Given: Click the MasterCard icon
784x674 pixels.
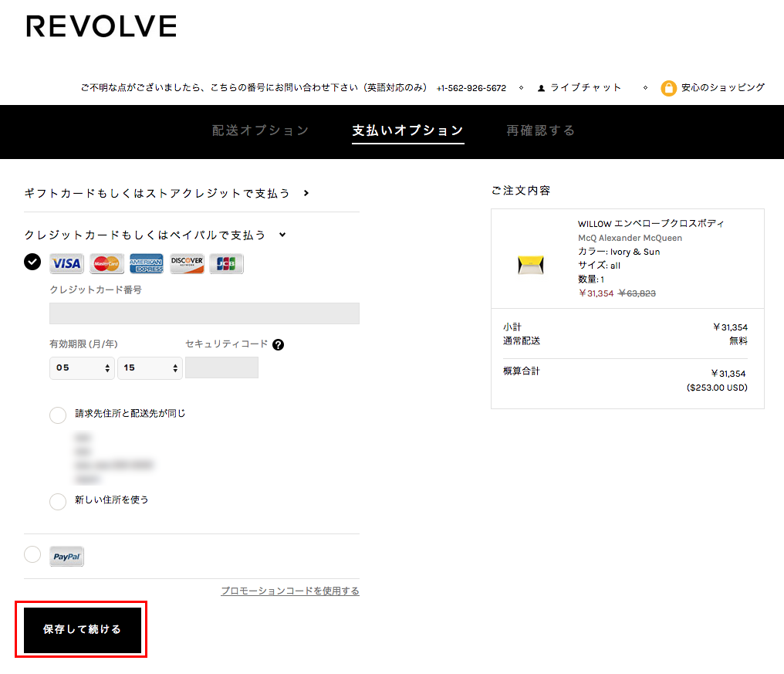Looking at the screenshot, I should [106, 263].
